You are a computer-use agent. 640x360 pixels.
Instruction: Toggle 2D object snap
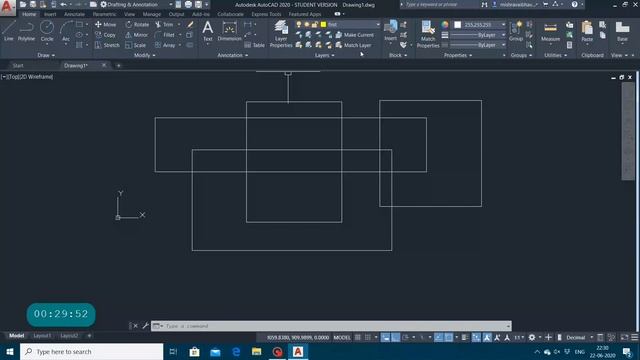(x=449, y=337)
